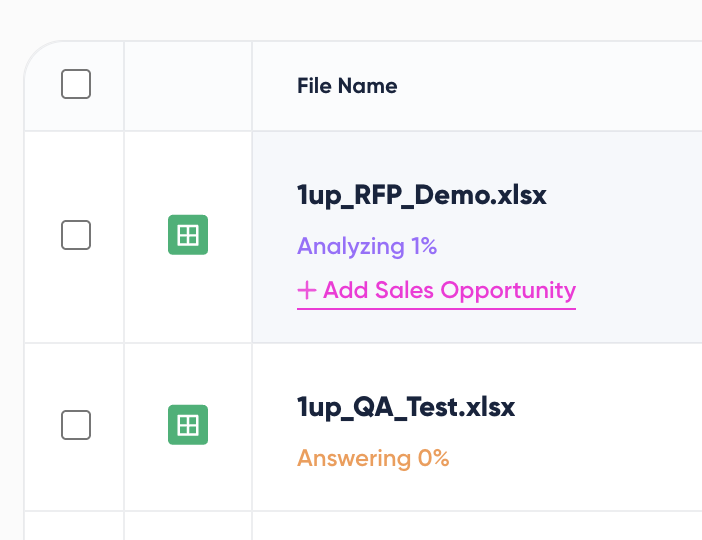Click the plus sign before Add Sales Opportunity
Image resolution: width=702 pixels, height=540 pixels.
[307, 290]
